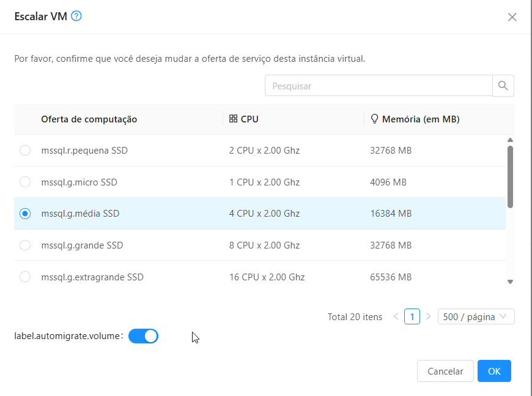Disable the automigrate volume toggle
Viewport: 532px width, 396px height.
point(143,336)
